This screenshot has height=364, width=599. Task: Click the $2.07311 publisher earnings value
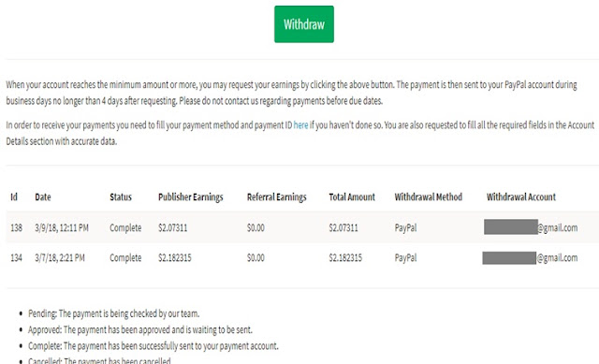point(172,228)
